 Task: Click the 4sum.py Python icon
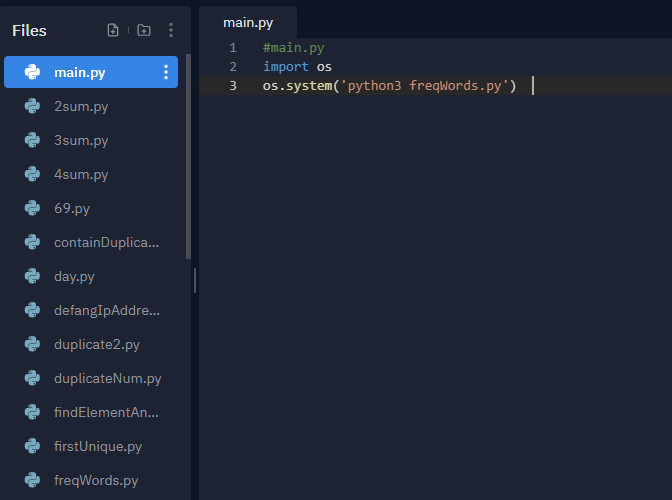(32, 174)
